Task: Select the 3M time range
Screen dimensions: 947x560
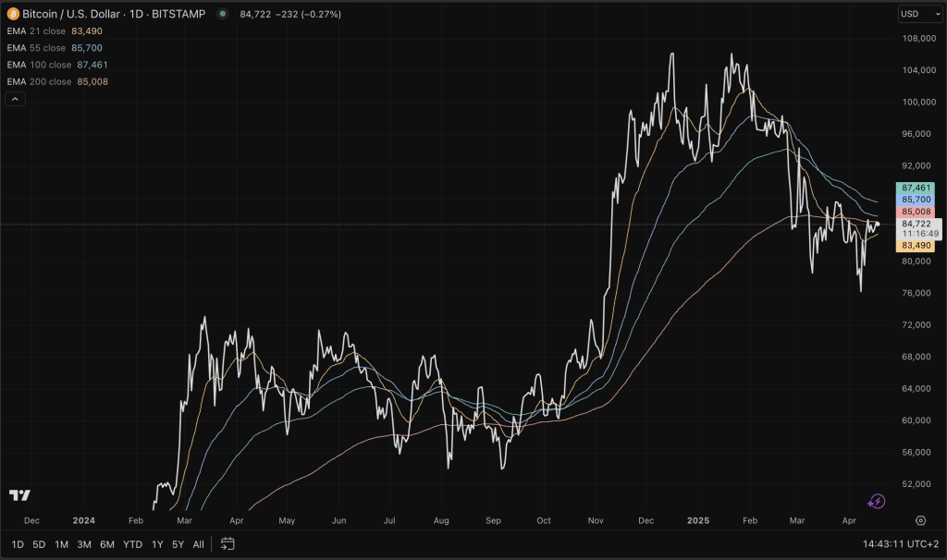Action: [84, 544]
